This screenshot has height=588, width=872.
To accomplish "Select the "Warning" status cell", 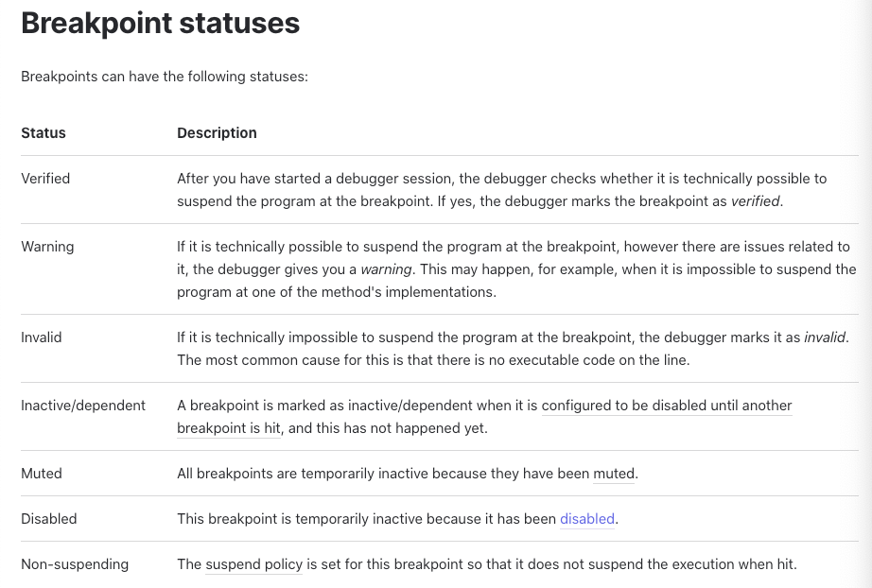I will pos(47,247).
